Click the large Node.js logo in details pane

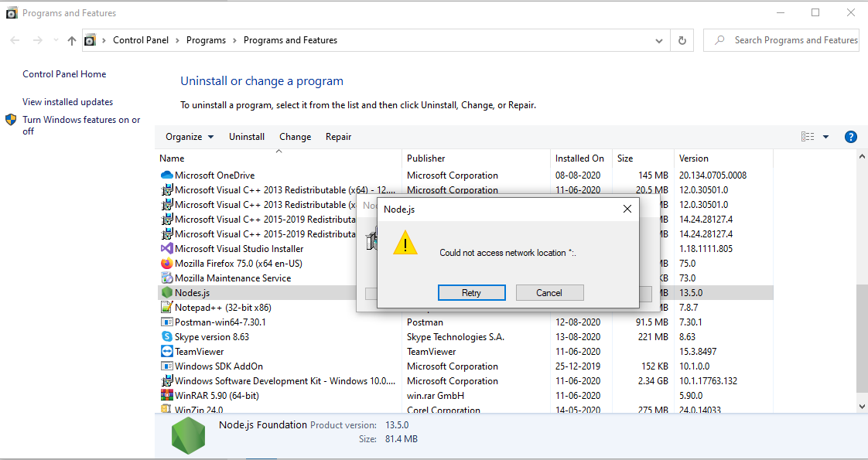coord(188,436)
